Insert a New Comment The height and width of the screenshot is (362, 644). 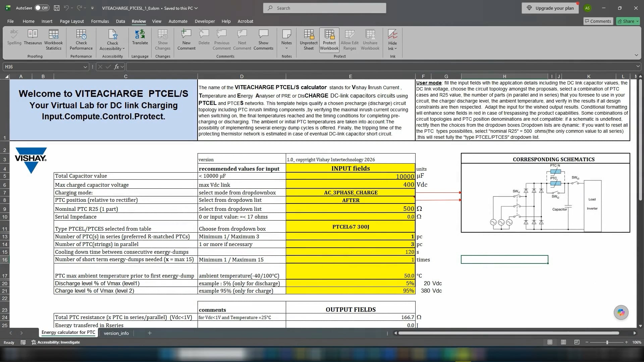(186, 40)
